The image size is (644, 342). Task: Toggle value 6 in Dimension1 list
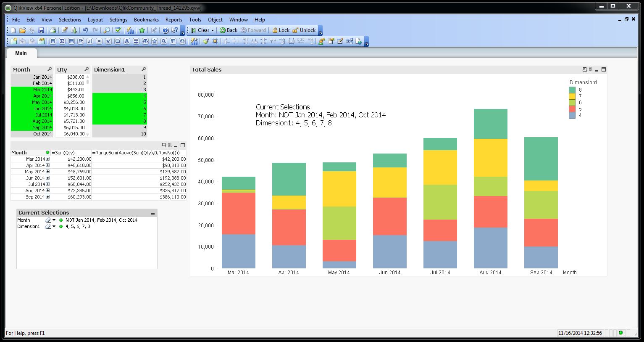(x=120, y=109)
